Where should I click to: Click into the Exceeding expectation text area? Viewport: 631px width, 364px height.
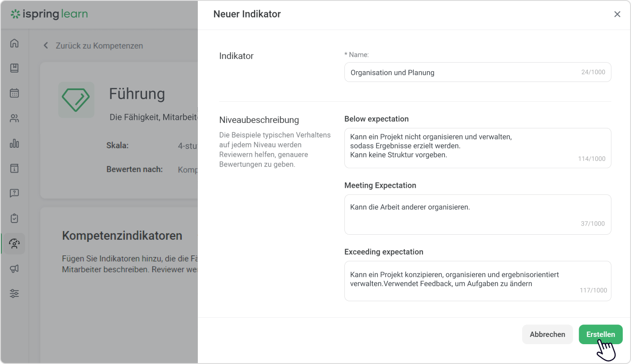point(478,281)
